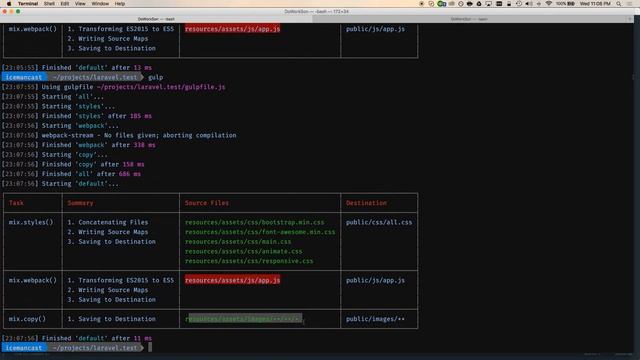Open the Window menu
The width and height of the screenshot is (640, 360).
point(100,4)
